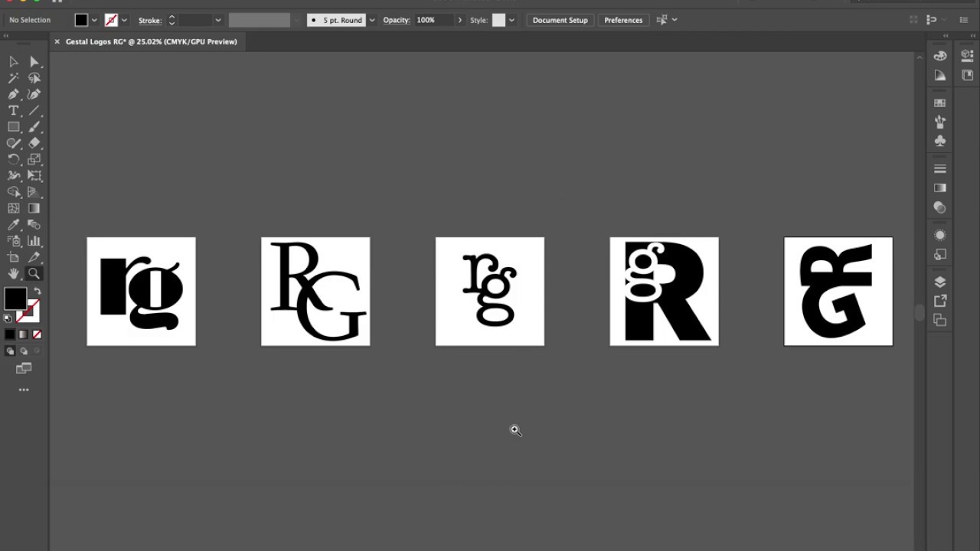Viewport: 980px width, 551px height.
Task: Select the Eraser tool
Action: (34, 143)
